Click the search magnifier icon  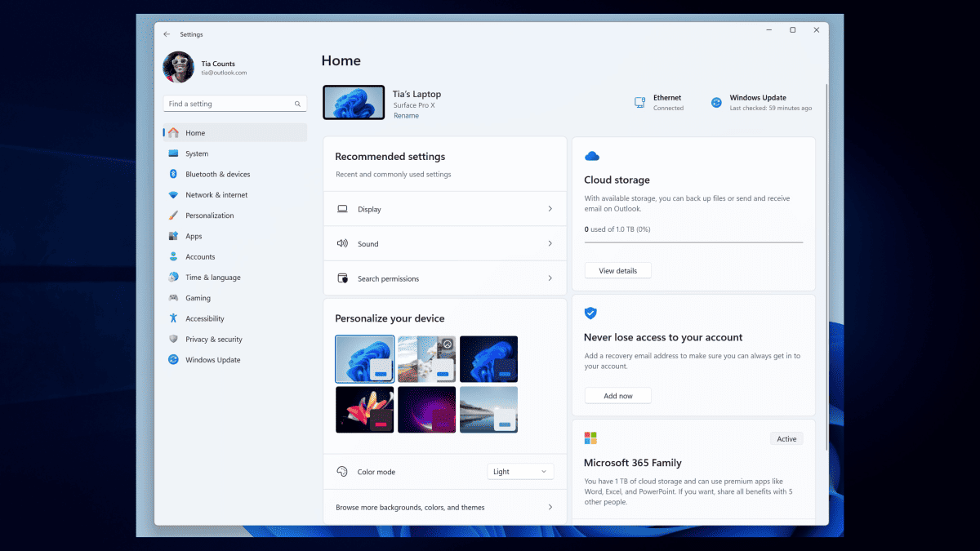[297, 104]
